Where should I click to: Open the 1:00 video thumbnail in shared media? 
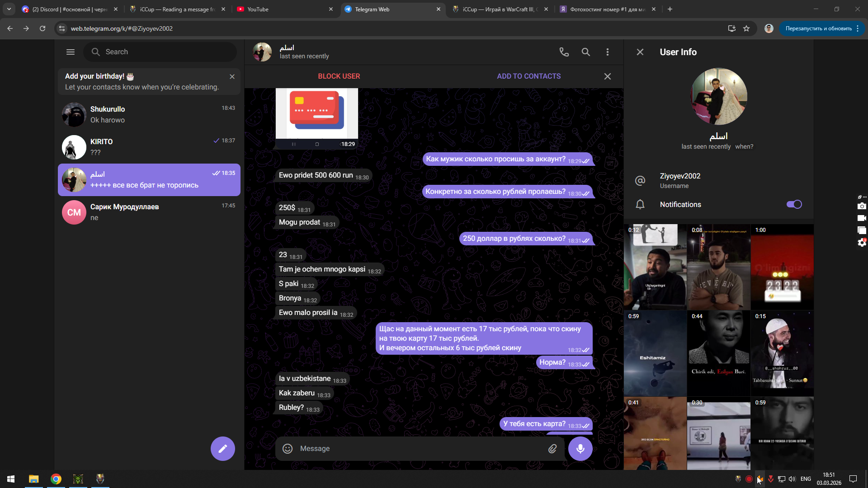coord(782,267)
